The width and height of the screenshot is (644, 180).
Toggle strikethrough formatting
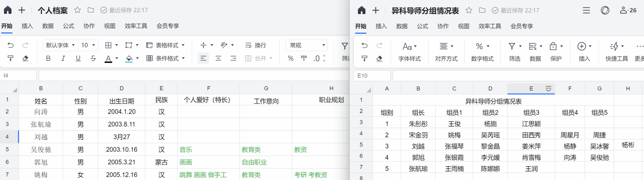93,58
